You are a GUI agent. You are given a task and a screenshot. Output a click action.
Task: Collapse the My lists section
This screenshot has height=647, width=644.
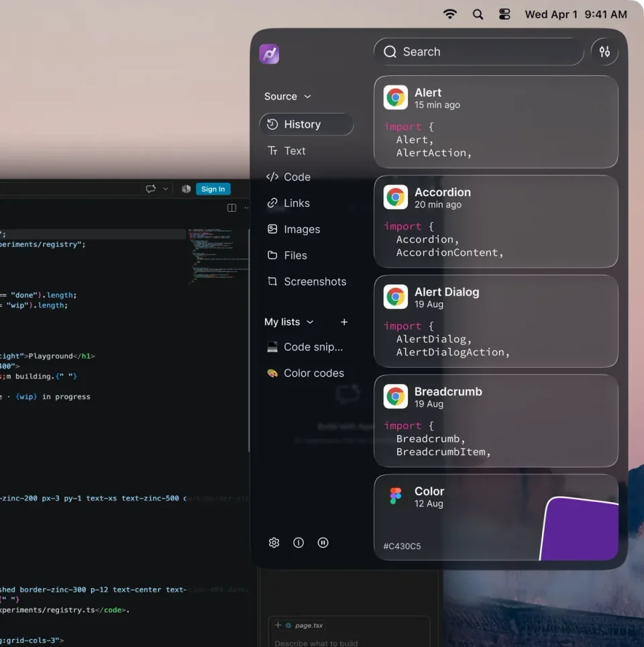[288, 322]
